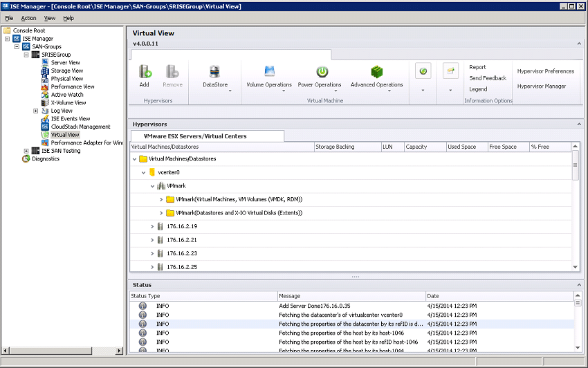Screen dimensions: 588x368
Task: Open Performance Adapter for Windows node
Action: [x=87, y=143]
